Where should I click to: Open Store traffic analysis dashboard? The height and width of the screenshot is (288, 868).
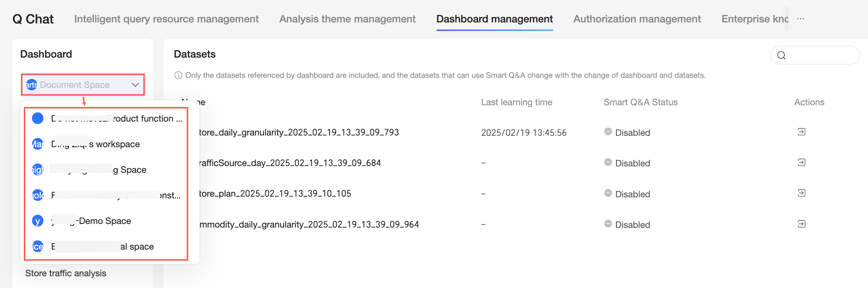tap(66, 273)
